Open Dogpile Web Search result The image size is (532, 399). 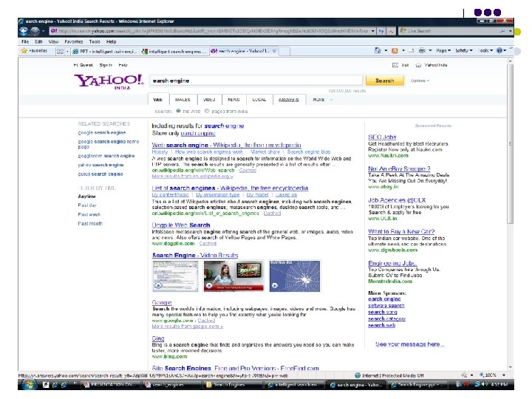click(x=181, y=225)
